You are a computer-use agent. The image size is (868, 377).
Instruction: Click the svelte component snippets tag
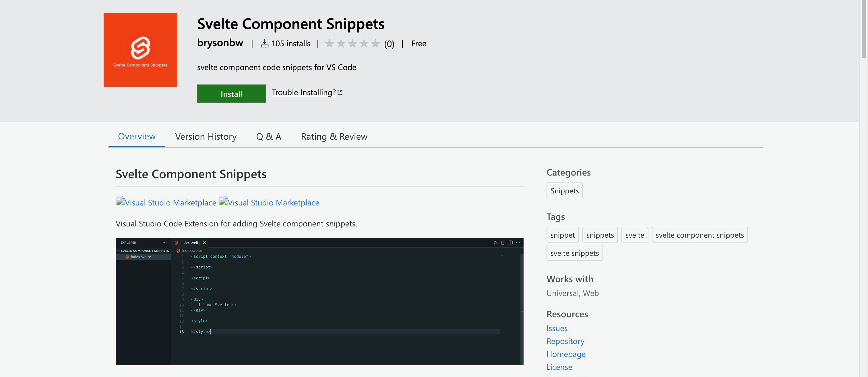(x=700, y=235)
